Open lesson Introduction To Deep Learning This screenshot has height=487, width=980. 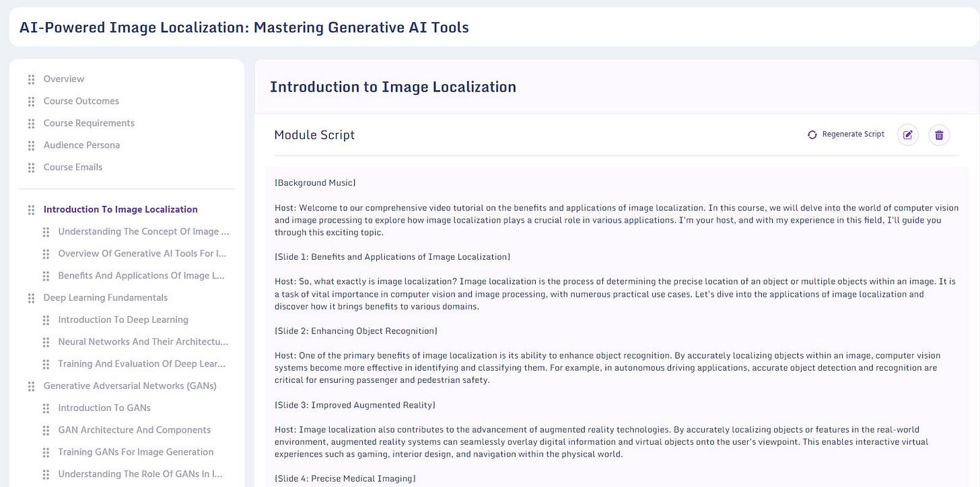[123, 320]
